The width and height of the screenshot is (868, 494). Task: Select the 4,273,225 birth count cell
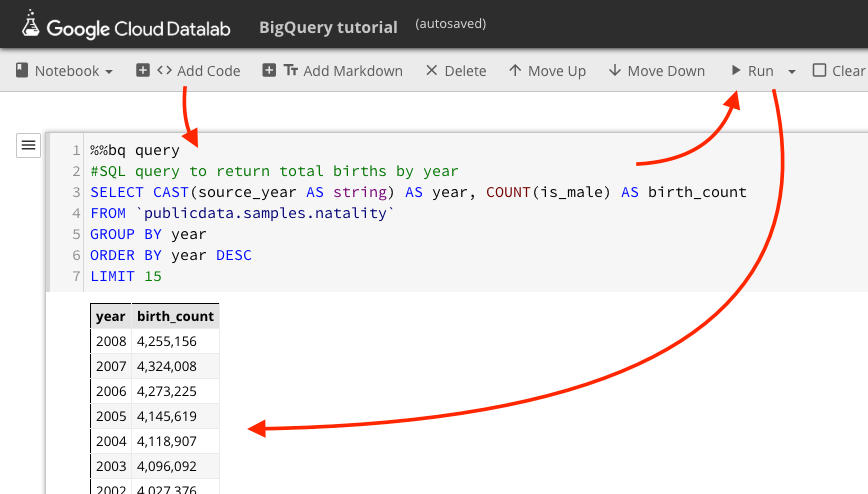pos(175,391)
